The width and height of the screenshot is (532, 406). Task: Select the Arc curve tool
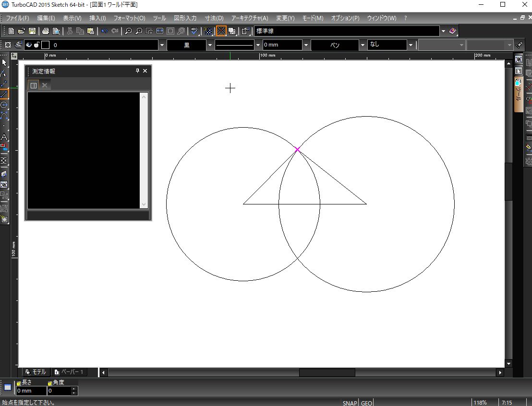pyautogui.click(x=4, y=115)
